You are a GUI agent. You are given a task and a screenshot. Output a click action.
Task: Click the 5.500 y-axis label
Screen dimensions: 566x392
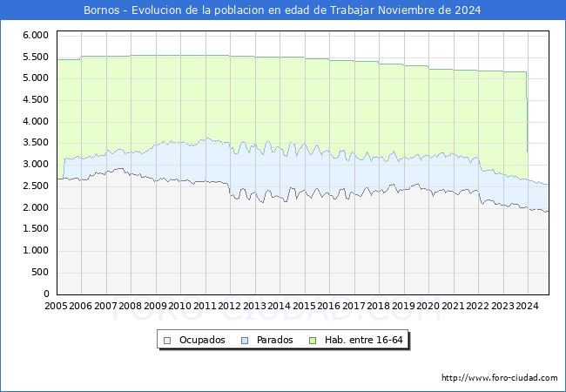[x=36, y=57]
